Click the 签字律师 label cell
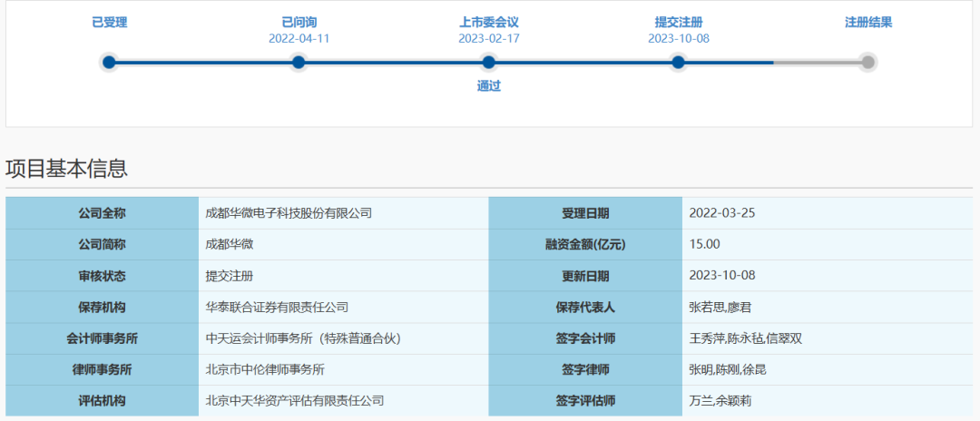Image resolution: width=980 pixels, height=421 pixels. 585,370
